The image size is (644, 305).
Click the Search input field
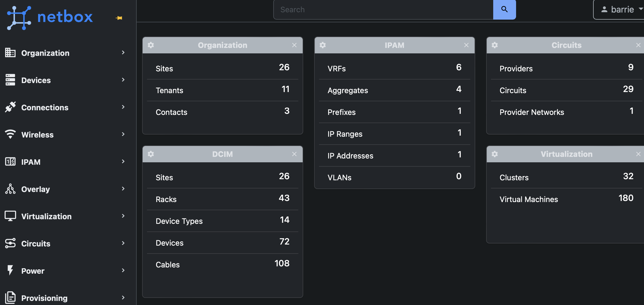point(383,10)
